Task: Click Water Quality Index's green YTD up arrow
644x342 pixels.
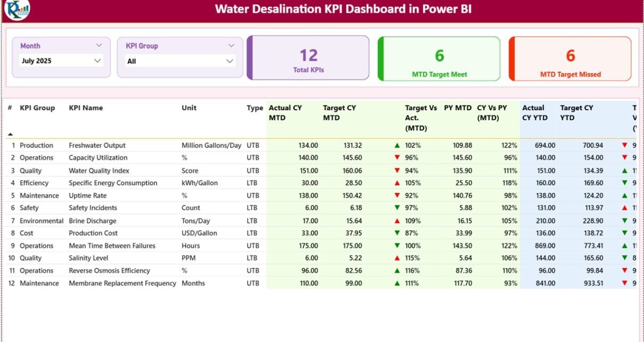Action: click(624, 171)
